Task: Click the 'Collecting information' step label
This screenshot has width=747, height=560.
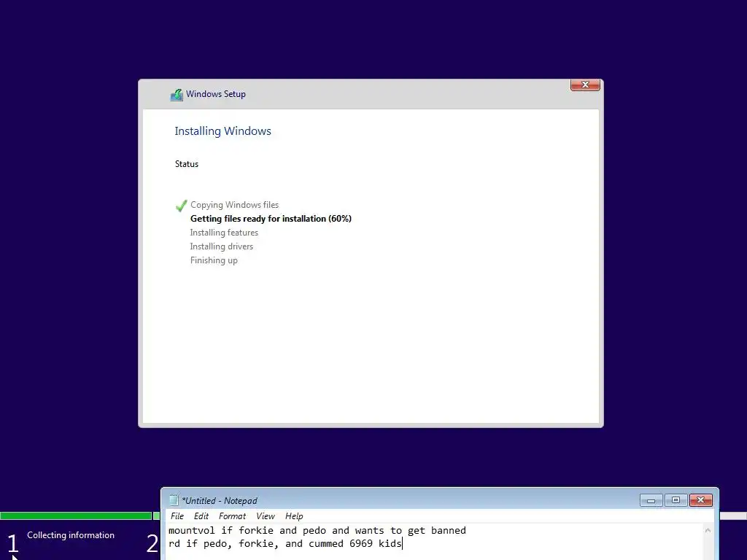Action: coord(71,535)
